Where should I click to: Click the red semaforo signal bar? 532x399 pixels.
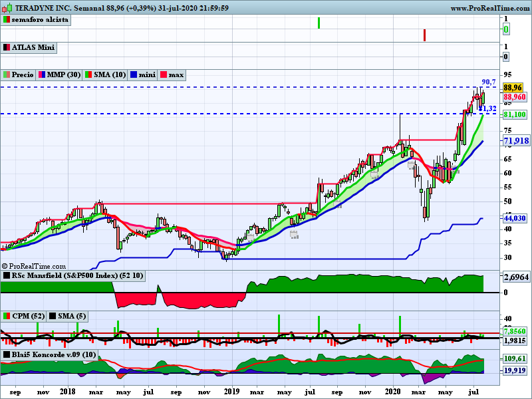[x=424, y=35]
